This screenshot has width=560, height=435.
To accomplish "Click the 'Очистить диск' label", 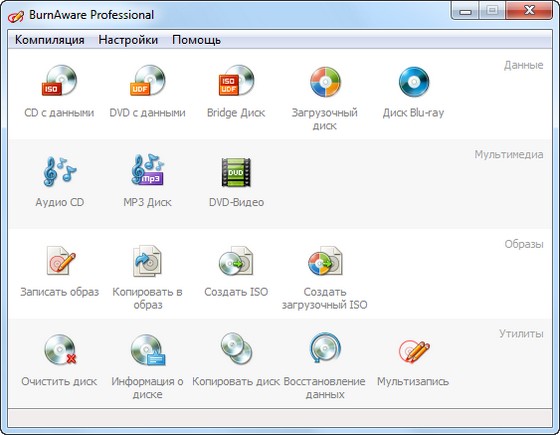I will [59, 382].
